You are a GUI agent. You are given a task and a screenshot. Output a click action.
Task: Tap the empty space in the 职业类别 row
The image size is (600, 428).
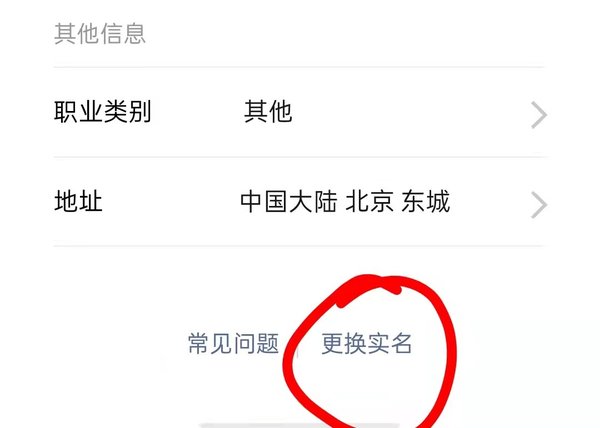coord(409,112)
